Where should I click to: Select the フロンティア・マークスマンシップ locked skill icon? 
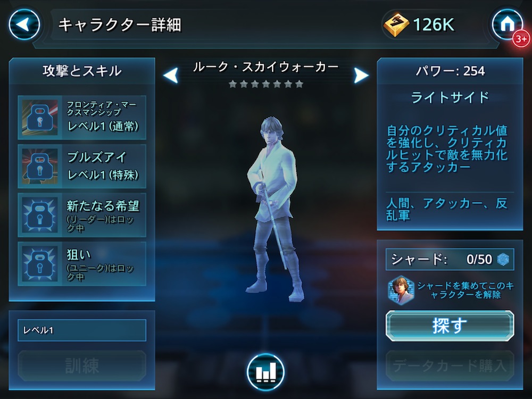40,118
